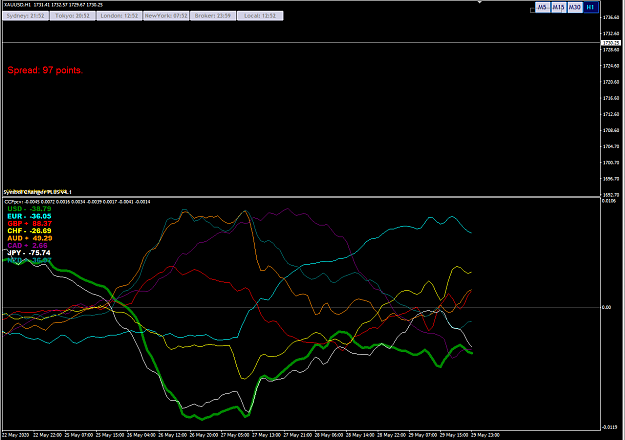Select the GBP + 88.37 strength label

tap(29, 224)
